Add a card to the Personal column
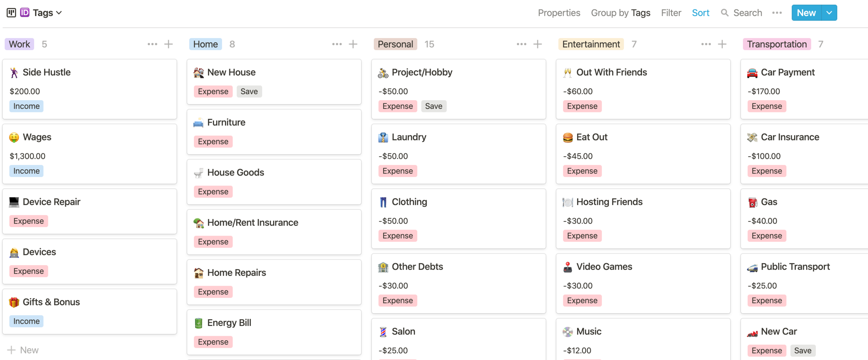The width and height of the screenshot is (868, 360). [537, 44]
